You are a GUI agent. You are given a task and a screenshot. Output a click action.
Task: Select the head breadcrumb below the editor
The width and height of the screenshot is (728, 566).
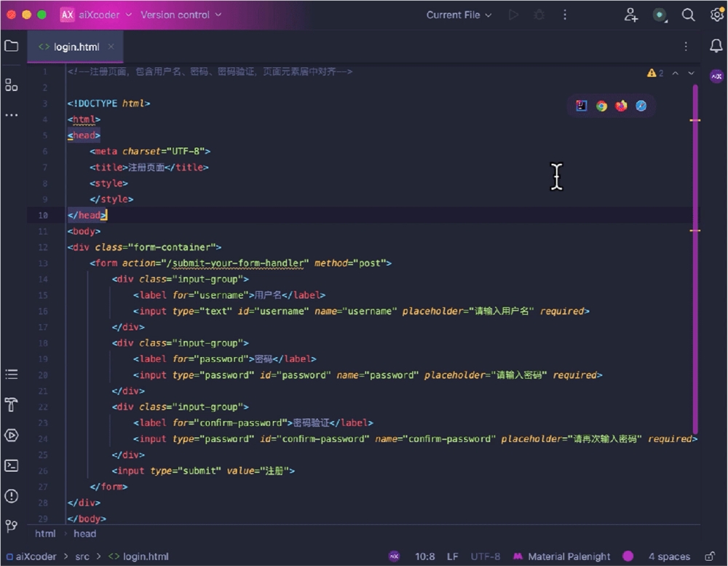(x=84, y=533)
